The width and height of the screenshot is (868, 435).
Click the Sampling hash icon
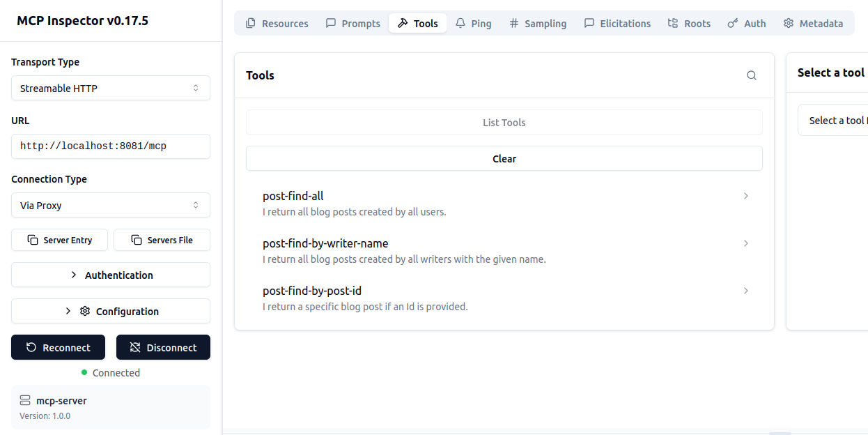click(x=514, y=24)
